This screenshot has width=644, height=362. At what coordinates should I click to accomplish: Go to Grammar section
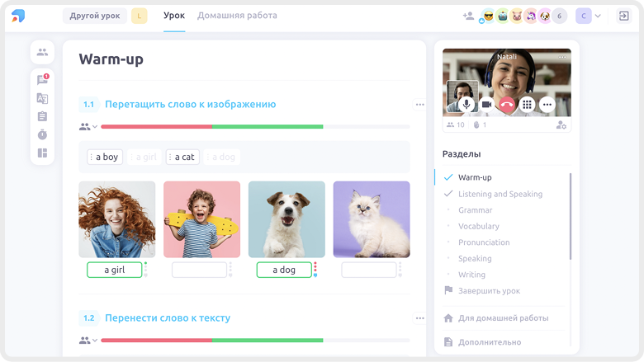[476, 210]
